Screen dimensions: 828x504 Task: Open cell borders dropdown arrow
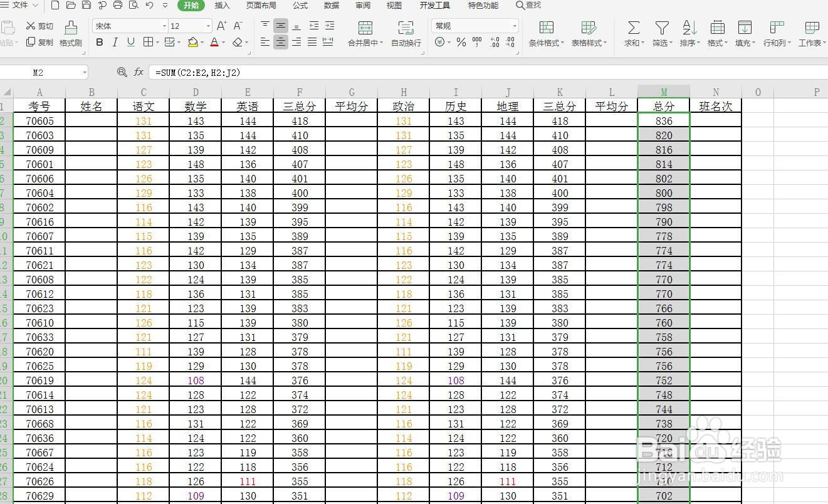pos(157,43)
